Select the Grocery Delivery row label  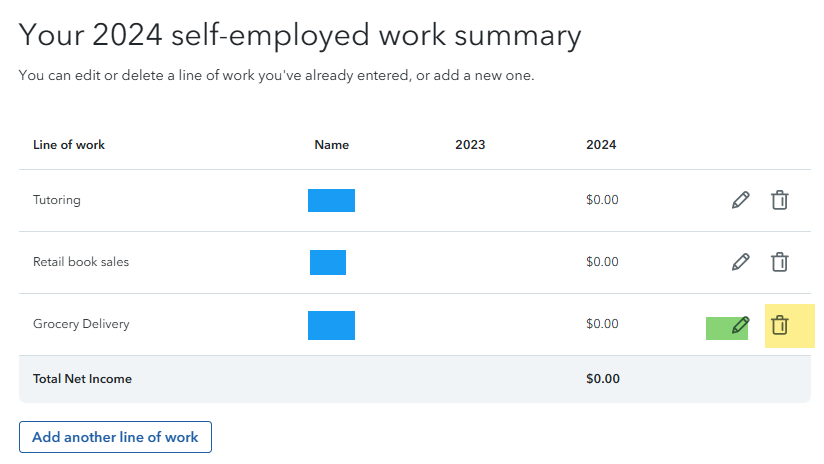[x=81, y=324]
